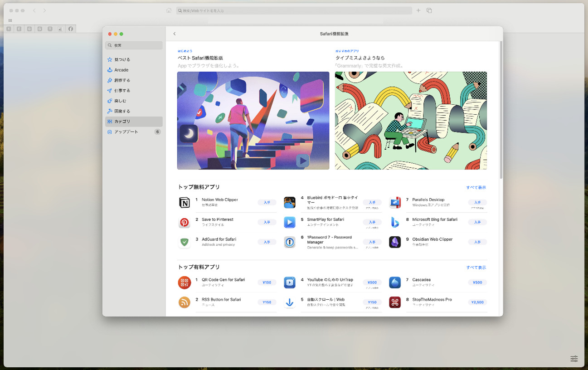The height and width of the screenshot is (370, 588).
Task: Select カテゴリ in the sidebar
Action: (122, 122)
